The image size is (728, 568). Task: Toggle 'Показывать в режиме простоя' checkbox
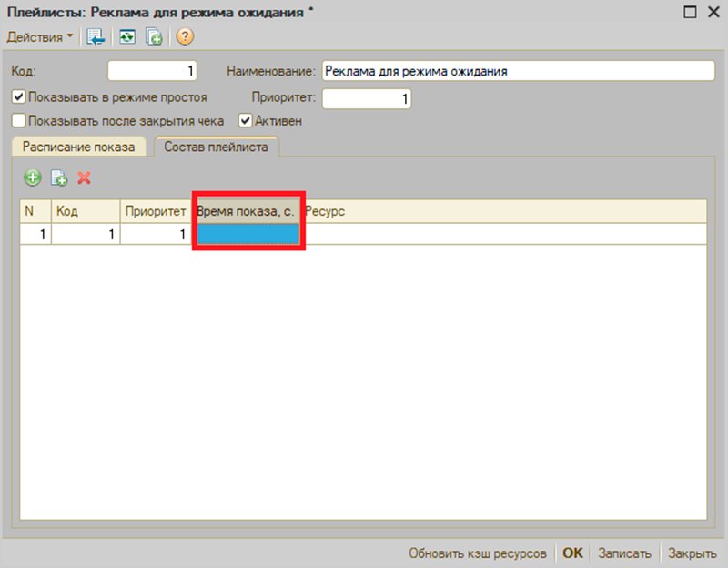tap(18, 97)
